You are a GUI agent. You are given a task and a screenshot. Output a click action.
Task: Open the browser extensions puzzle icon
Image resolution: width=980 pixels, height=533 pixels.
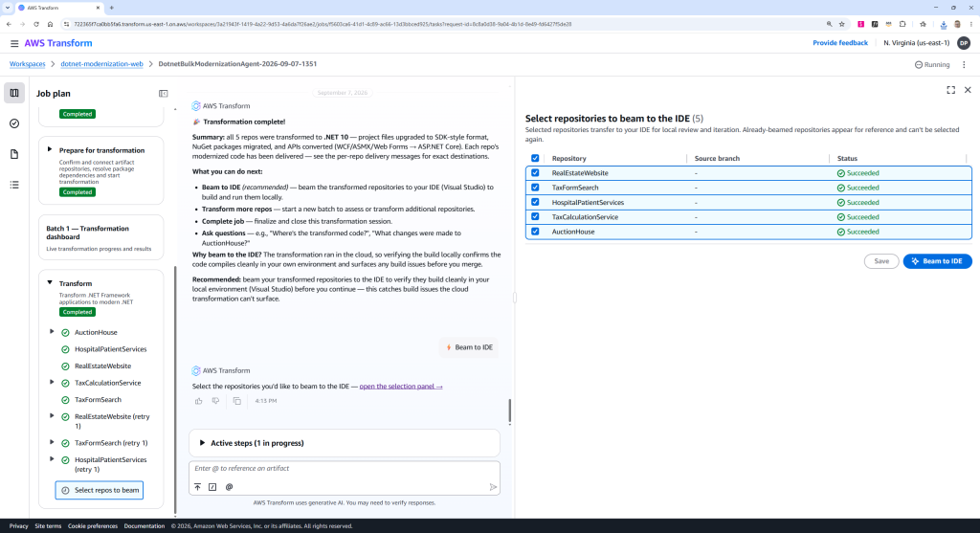click(x=902, y=24)
